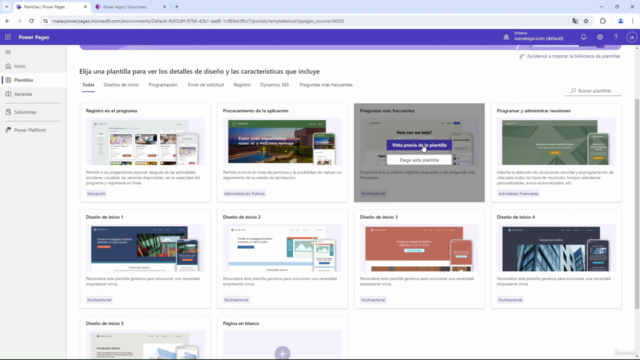Open the Diseño de inicio 4 thumbnail
This screenshot has height=360, width=640.
click(x=556, y=247)
